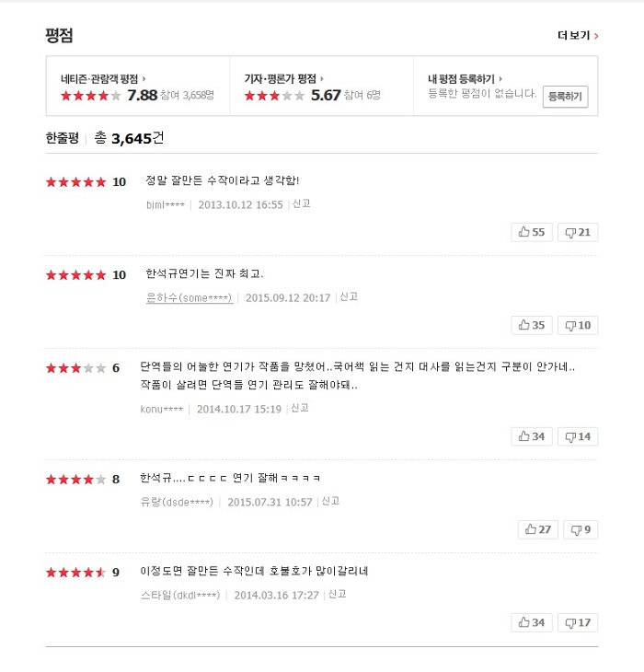Give thumbs-down showing 10 on 은하수 review
Viewport: 644px width, 672px height.
(x=578, y=325)
